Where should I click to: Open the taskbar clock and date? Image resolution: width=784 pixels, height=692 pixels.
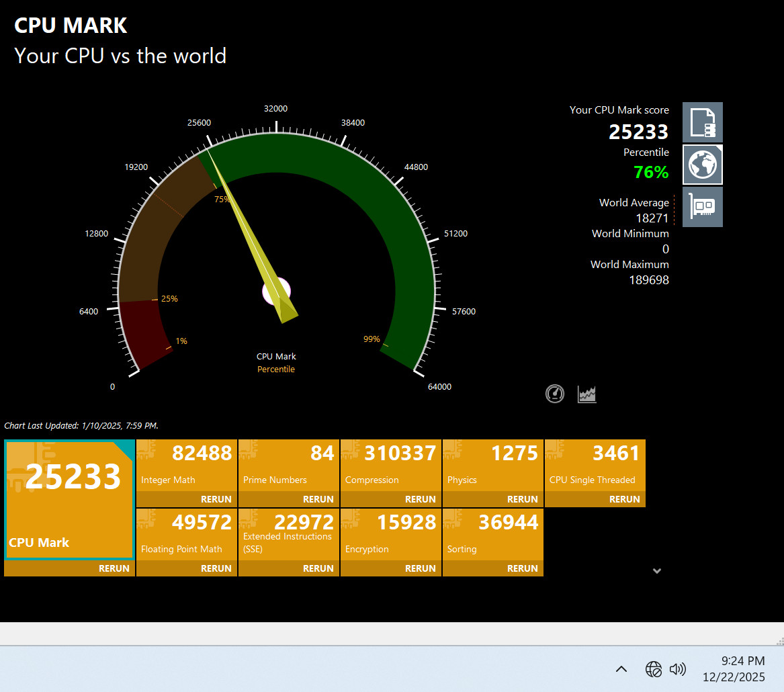point(734,669)
